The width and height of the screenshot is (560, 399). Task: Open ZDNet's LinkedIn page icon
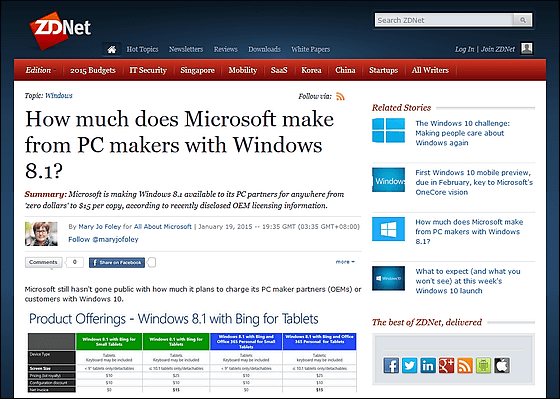(428, 365)
